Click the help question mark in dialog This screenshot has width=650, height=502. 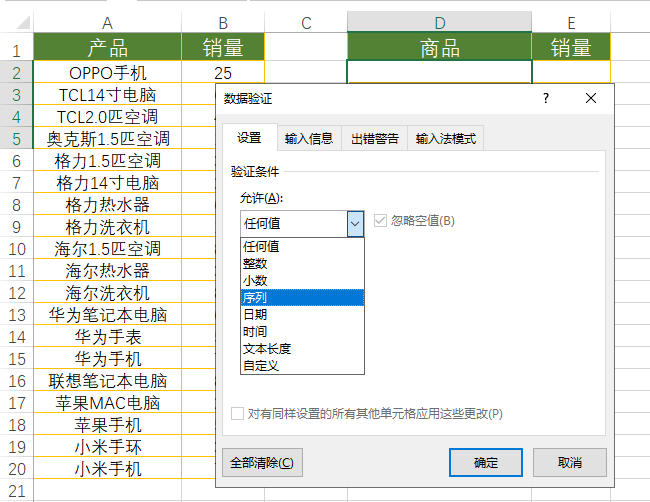pos(546,98)
